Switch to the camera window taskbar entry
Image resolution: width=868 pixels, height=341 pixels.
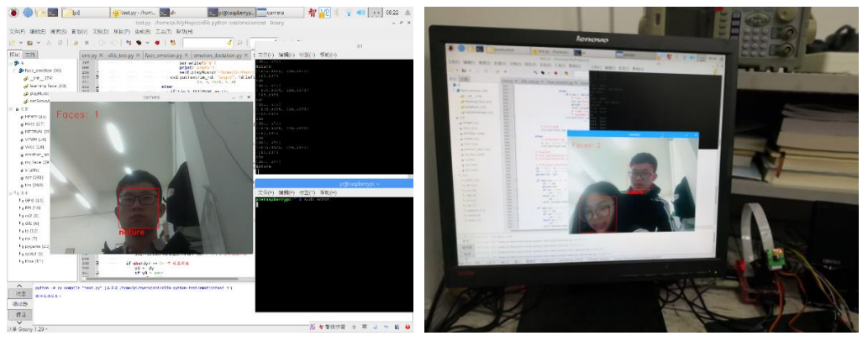[280, 12]
